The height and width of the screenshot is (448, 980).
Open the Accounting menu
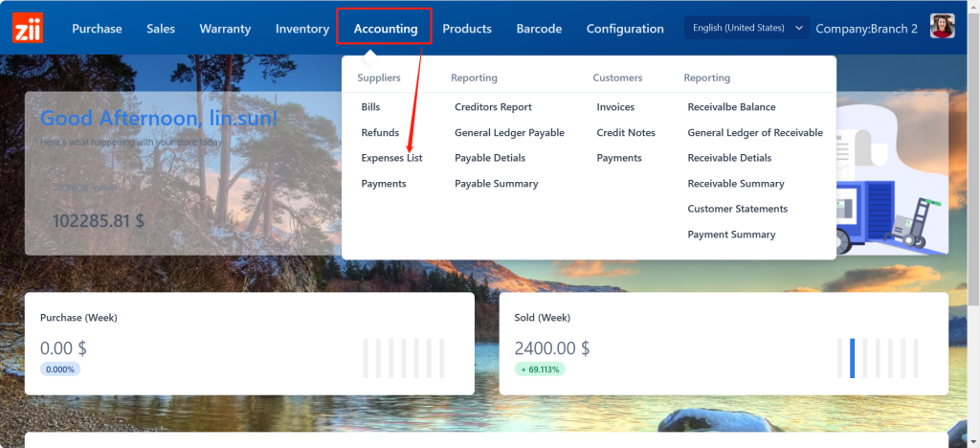pyautogui.click(x=385, y=28)
